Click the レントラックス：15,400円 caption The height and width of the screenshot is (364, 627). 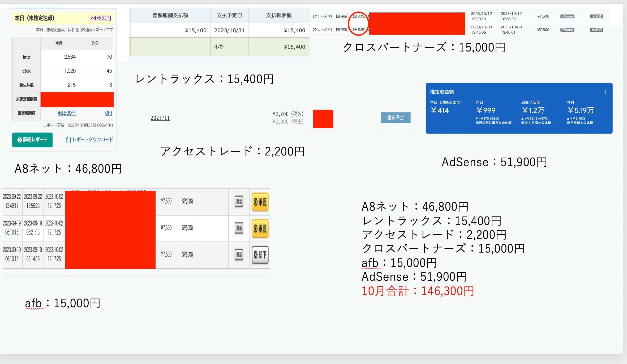tap(204, 79)
